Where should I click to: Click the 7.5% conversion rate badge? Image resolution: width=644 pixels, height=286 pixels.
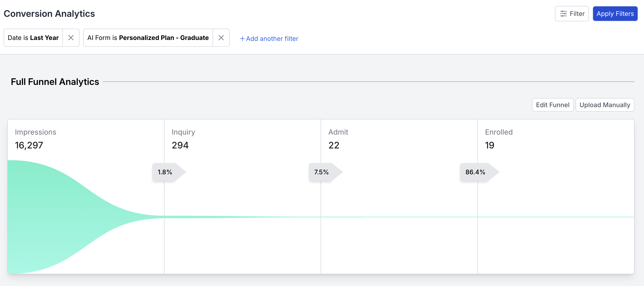(322, 172)
